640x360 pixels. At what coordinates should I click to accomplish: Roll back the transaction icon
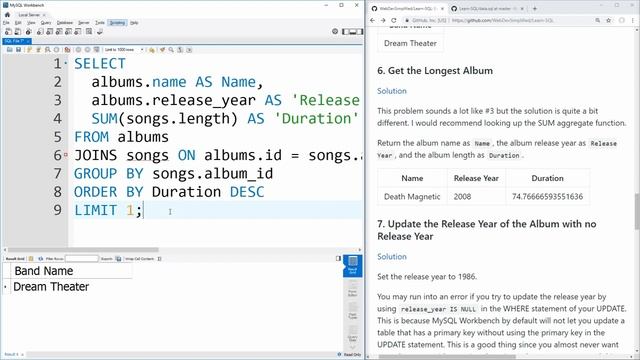[87, 50]
